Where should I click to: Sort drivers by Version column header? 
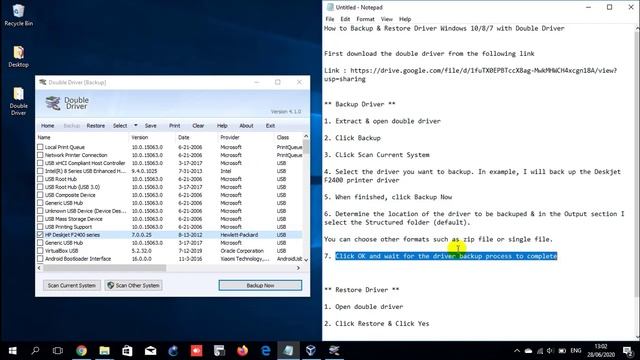coord(153,137)
